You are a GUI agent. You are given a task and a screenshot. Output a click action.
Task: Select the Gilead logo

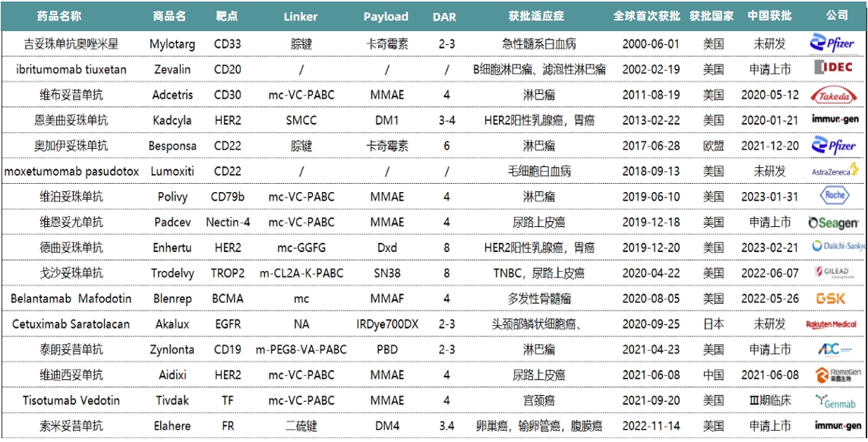[x=834, y=272]
